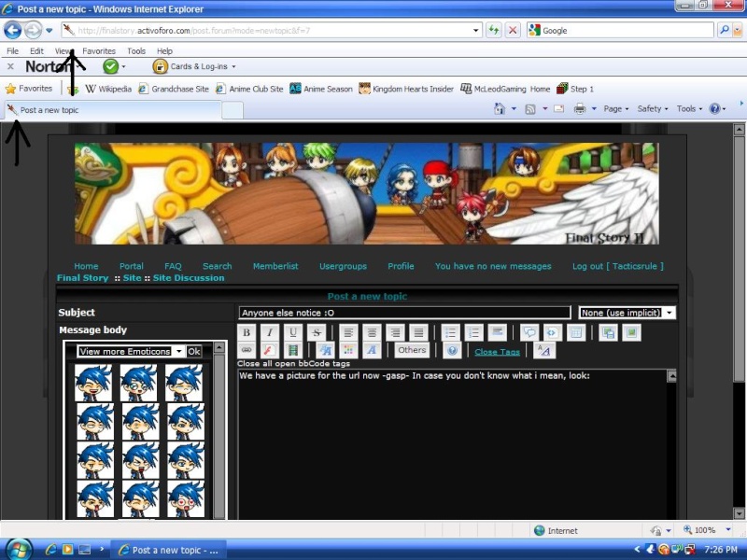Open the Help menu

[164, 51]
